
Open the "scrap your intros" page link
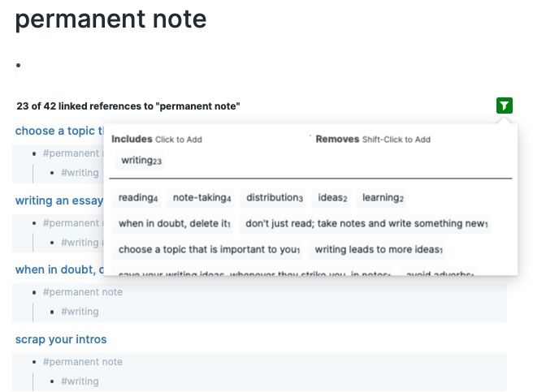coord(61,339)
